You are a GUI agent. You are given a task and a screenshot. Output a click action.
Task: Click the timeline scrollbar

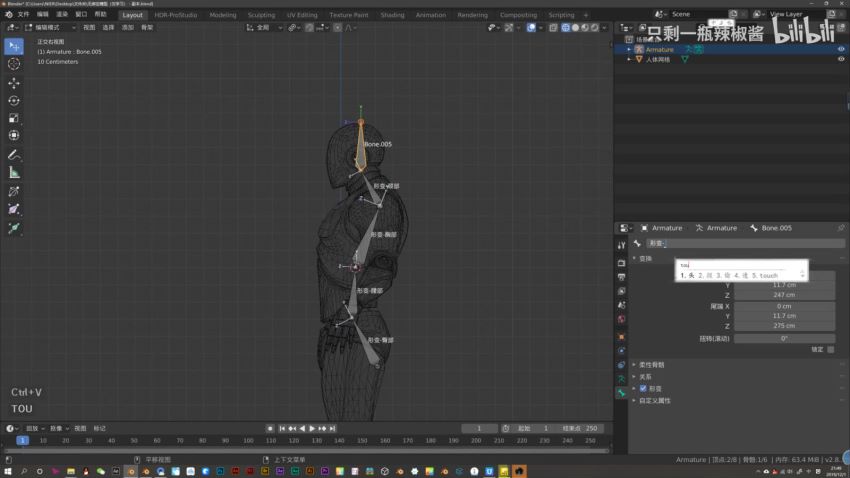point(306,450)
